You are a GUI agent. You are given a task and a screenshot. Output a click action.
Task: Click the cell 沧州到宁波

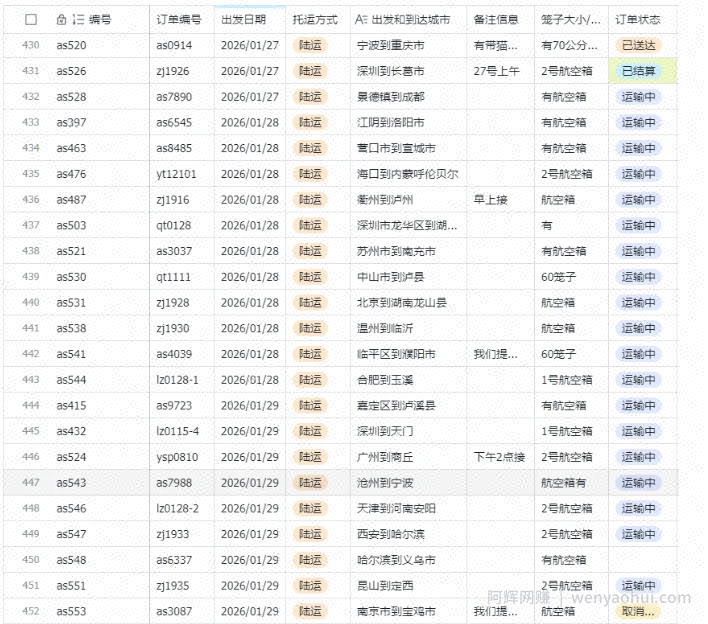pyautogui.click(x=385, y=483)
